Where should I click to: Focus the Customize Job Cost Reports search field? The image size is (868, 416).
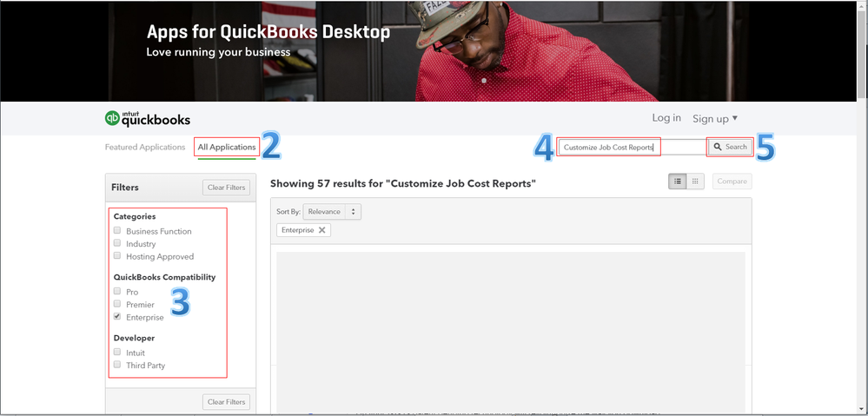tap(633, 147)
